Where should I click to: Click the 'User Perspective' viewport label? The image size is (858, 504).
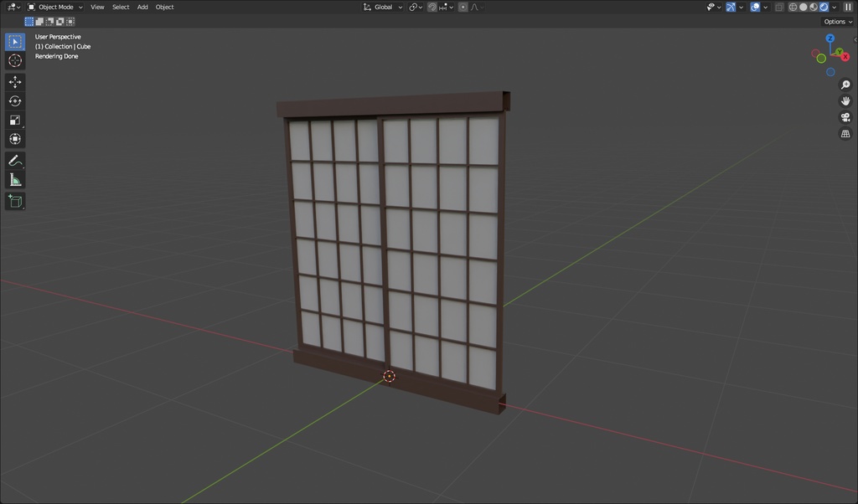pos(58,37)
